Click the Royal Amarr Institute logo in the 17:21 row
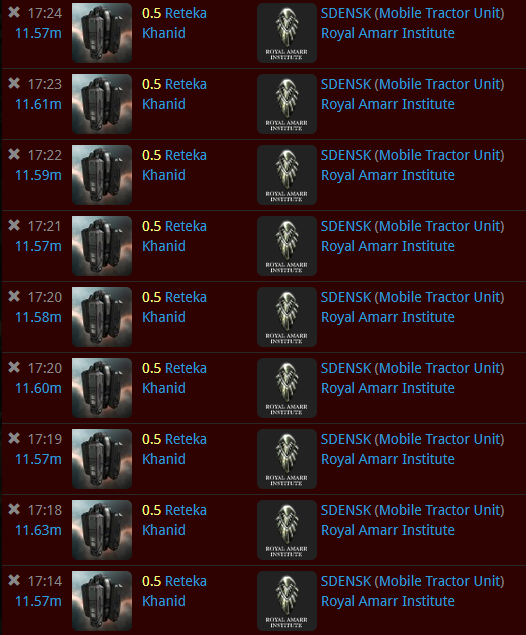 [x=287, y=246]
